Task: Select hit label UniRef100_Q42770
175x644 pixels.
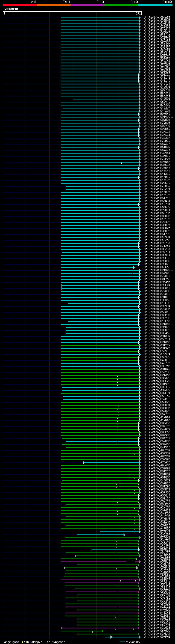Action: (157, 363)
